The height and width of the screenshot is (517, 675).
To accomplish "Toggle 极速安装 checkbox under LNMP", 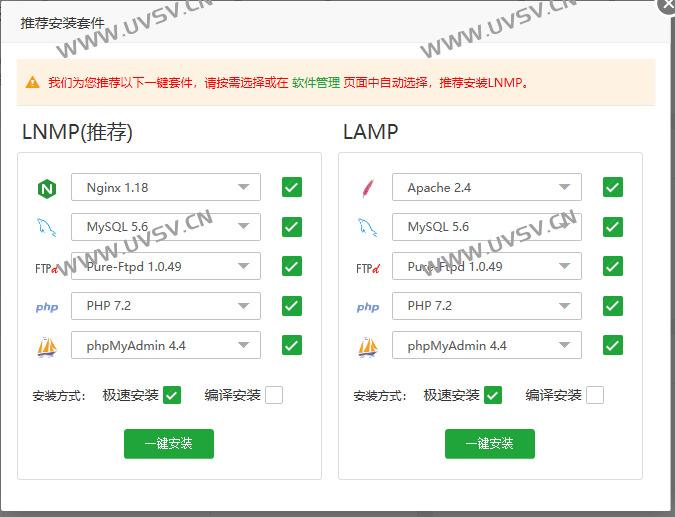I will tap(172, 395).
